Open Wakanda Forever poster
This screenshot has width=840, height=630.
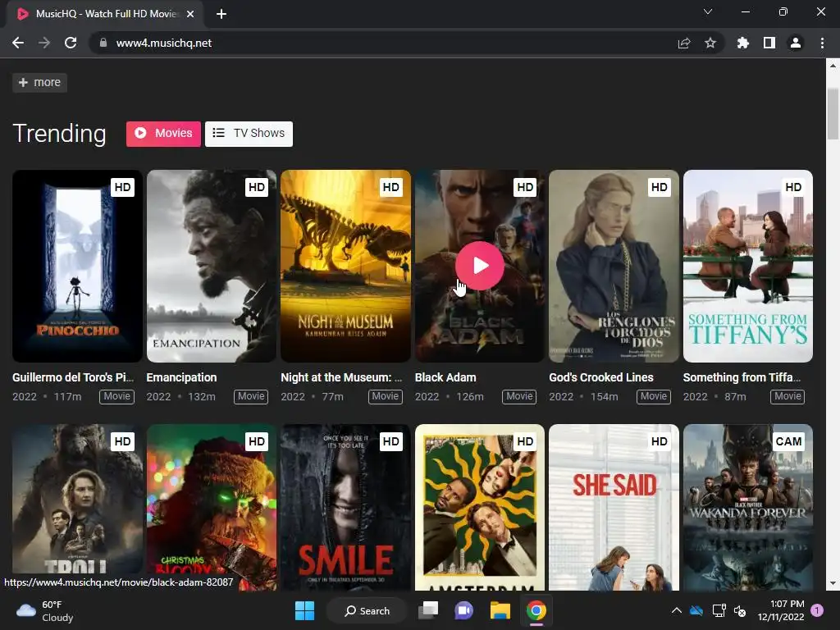point(748,507)
